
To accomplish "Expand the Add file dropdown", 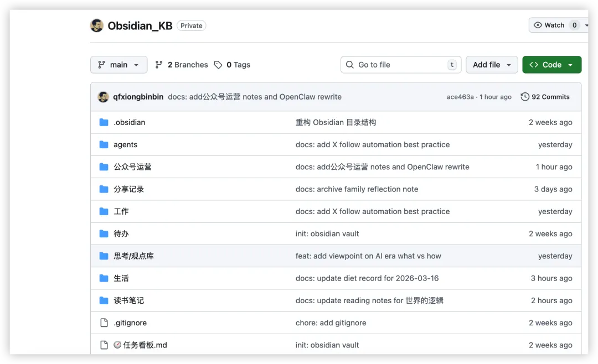I will (x=492, y=65).
